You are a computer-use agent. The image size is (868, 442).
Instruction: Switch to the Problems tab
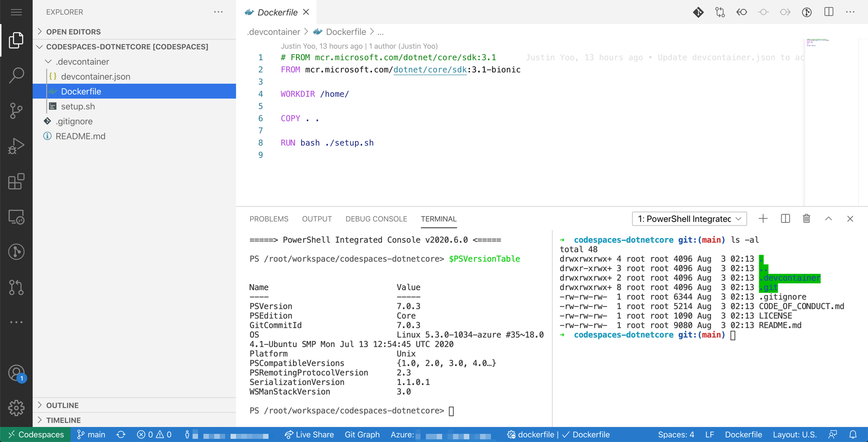pyautogui.click(x=269, y=219)
